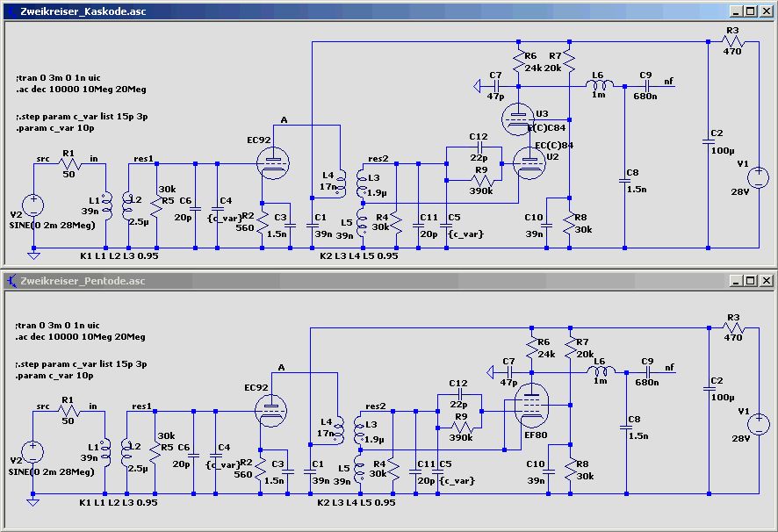Select the .param c_var 10p text in Pentode window
Viewport: 778px width, 532px height.
(x=54, y=376)
